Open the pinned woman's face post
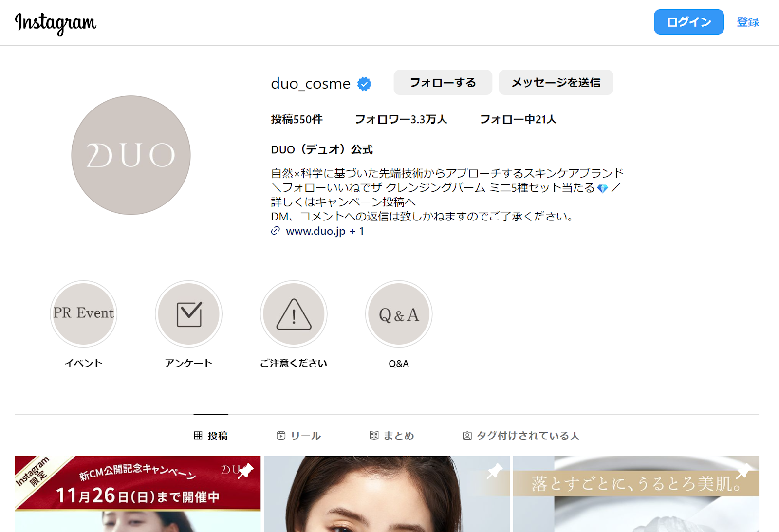Image resolution: width=779 pixels, height=532 pixels. tap(387, 494)
